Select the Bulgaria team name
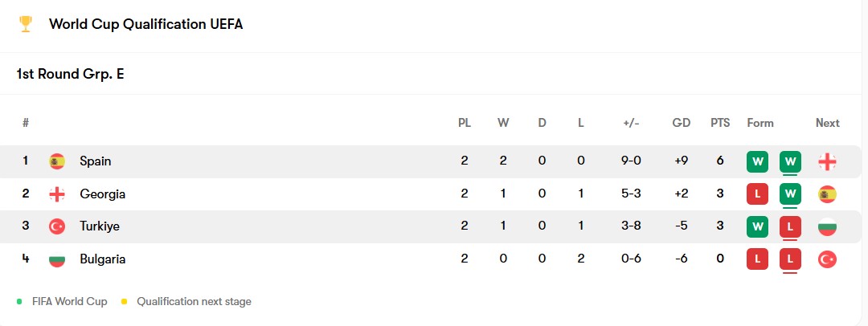Screen dimensions: 868x326 pos(102,259)
